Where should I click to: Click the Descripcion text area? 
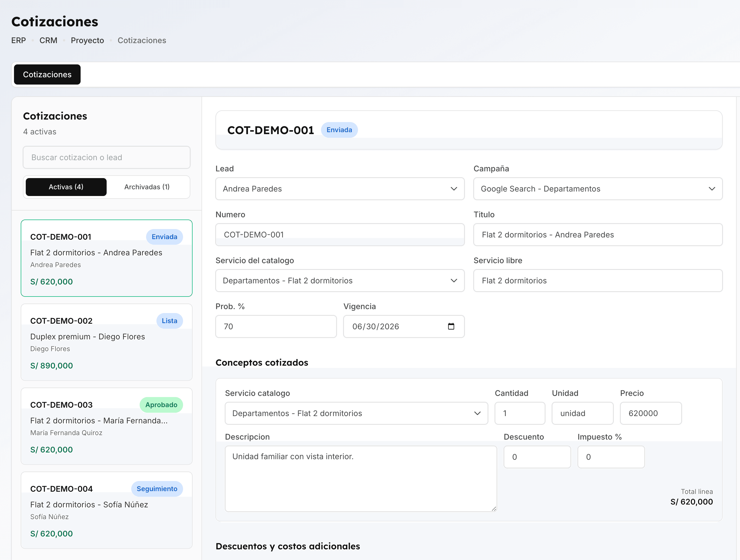coord(361,479)
